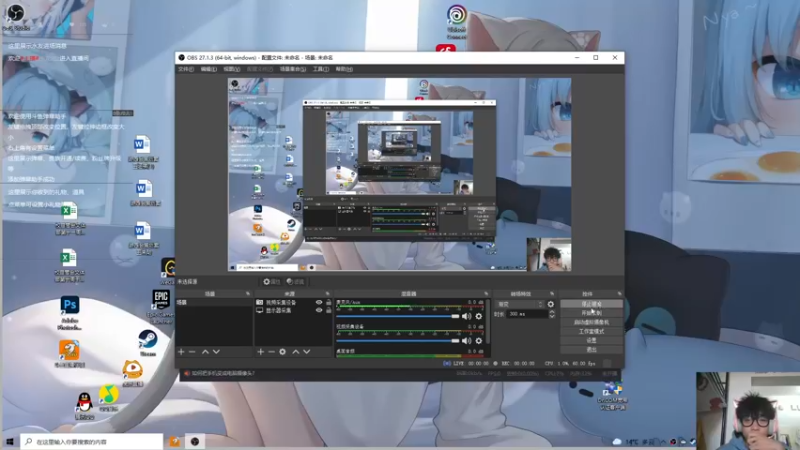Add a new source with the plus icon
The width and height of the screenshot is (800, 450).
[x=260, y=352]
